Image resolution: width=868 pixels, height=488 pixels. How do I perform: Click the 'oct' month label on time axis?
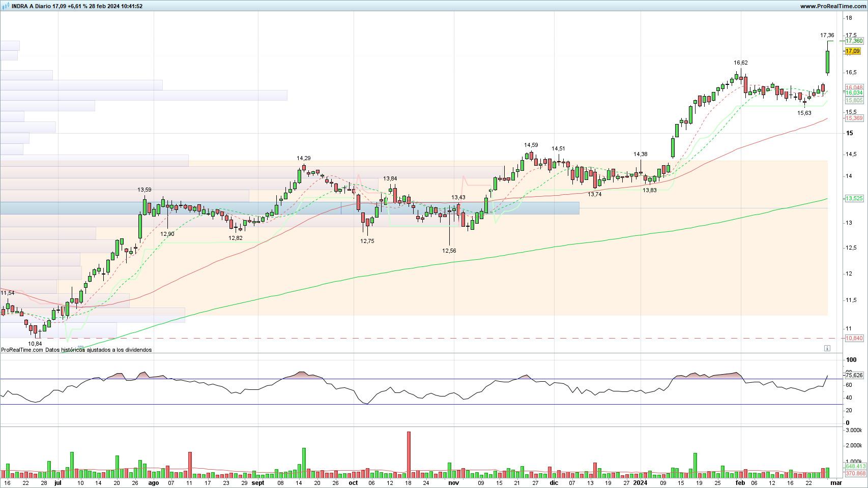(x=353, y=483)
